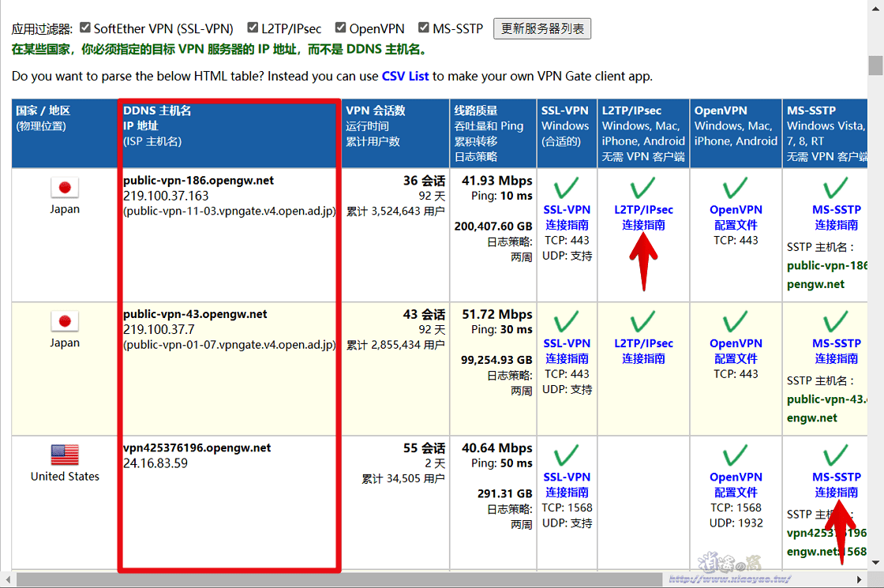Open MS-SSTP 连接指南 for public-vpn-186
884x588 pixels.
[x=837, y=218]
